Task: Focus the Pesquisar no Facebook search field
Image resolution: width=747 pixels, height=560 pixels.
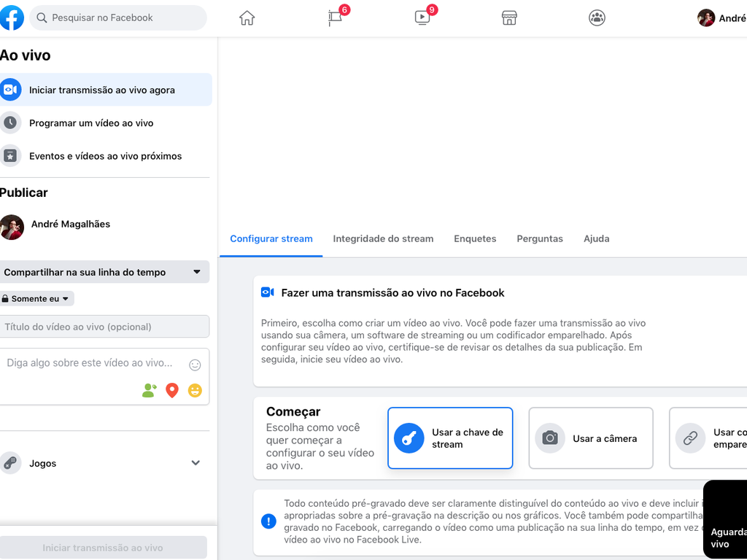Action: [118, 18]
